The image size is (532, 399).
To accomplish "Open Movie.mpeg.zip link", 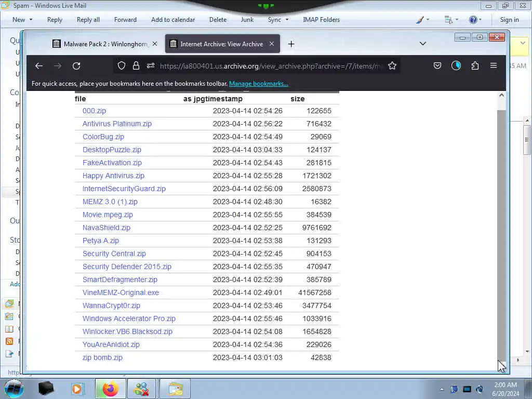I will point(108,215).
